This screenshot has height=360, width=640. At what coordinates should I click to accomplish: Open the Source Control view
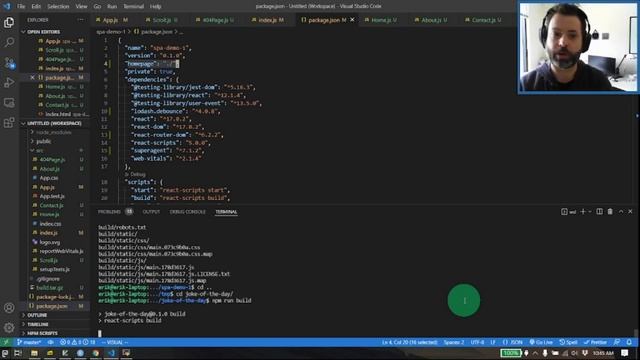pyautogui.click(x=9, y=62)
